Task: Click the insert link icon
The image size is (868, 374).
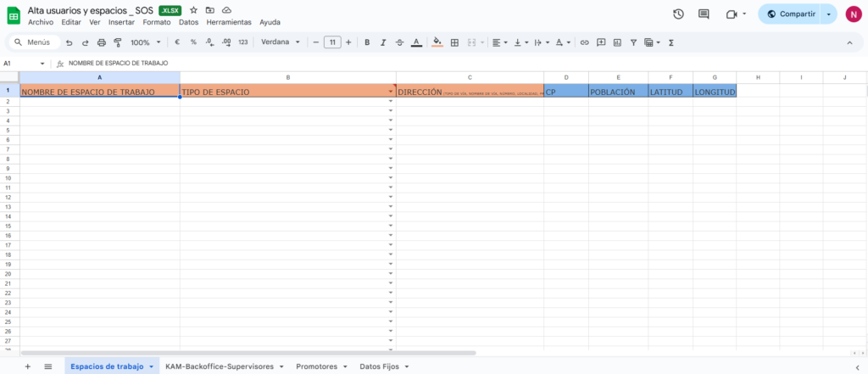Action: (x=584, y=42)
